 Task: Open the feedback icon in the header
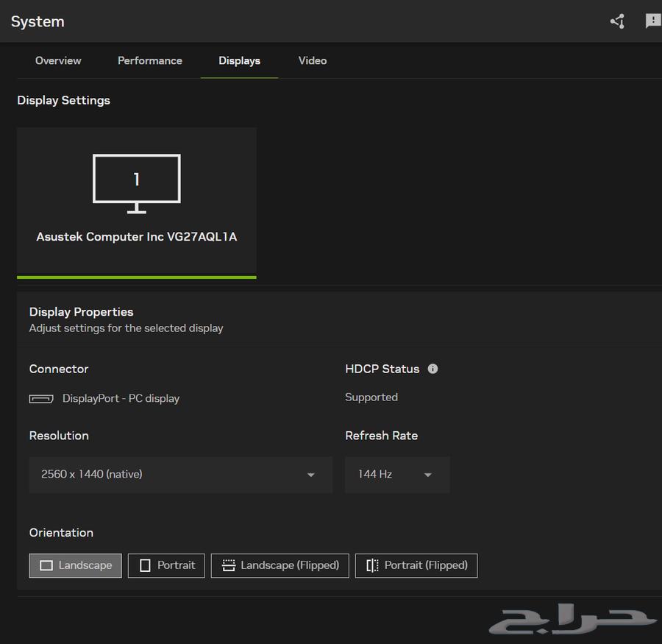653,21
